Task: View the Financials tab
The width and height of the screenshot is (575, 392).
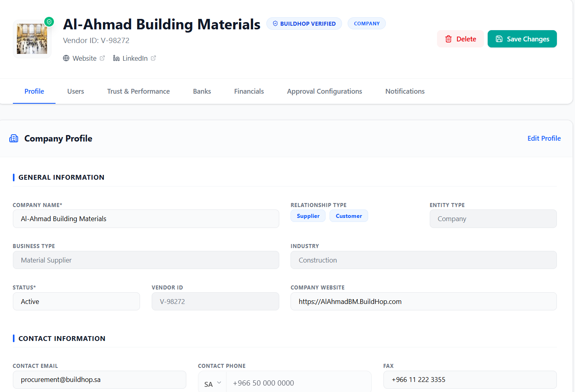Action: [249, 91]
